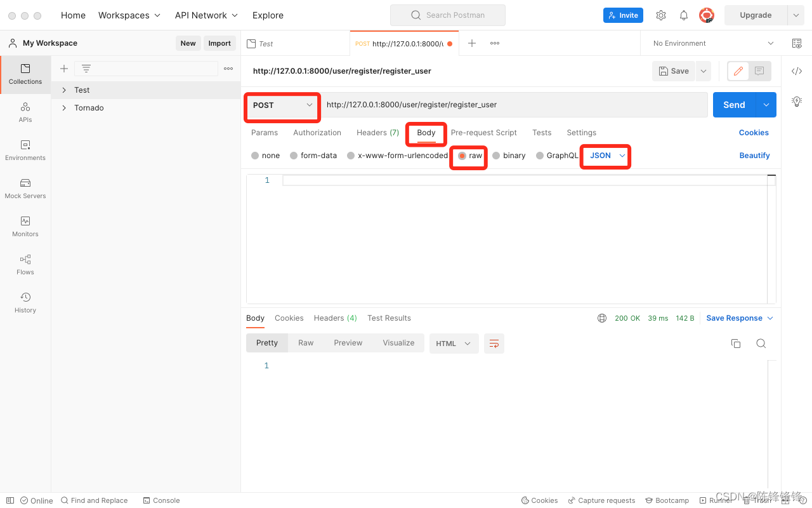Viewport: 812px width, 508px height.
Task: Open the Monitors sidebar panel
Action: [x=25, y=227]
